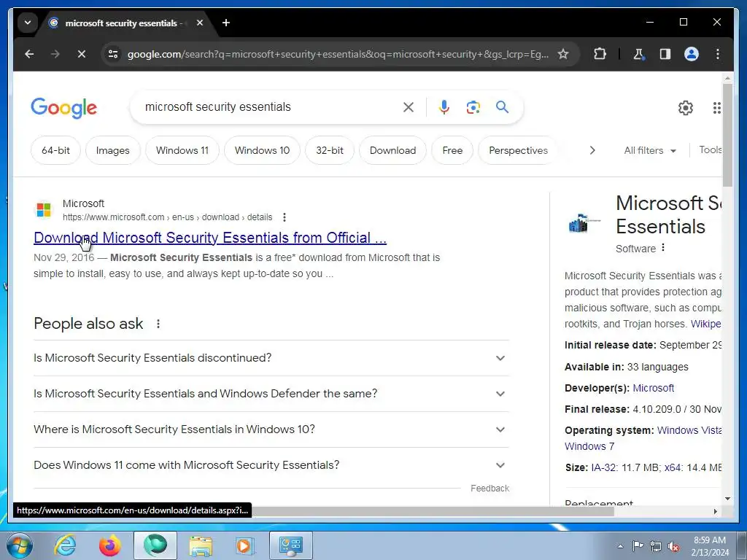Apply the Free filter chip

click(452, 150)
